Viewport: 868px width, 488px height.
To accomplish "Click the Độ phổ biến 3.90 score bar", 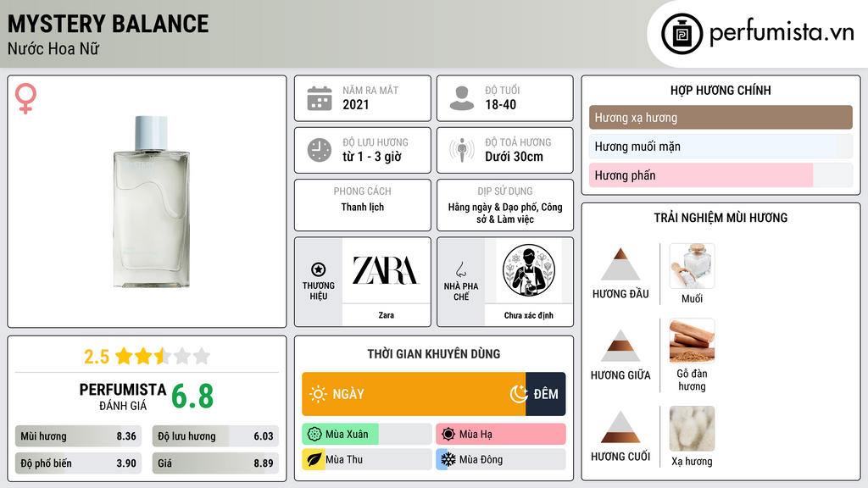I will [79, 463].
